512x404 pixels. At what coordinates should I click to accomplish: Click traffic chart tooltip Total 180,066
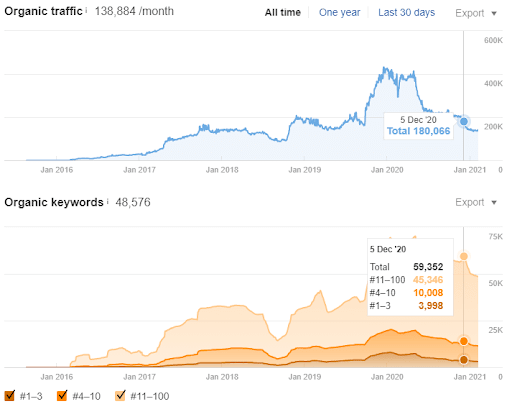pyautogui.click(x=418, y=131)
